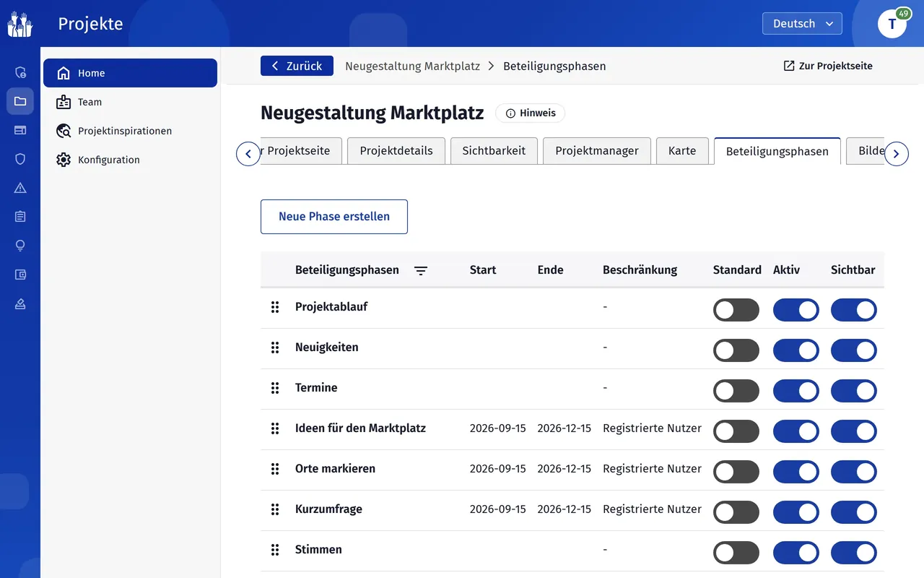Disable Sichtbar switch for Orte markieren
This screenshot has width=924, height=578.
(854, 473)
